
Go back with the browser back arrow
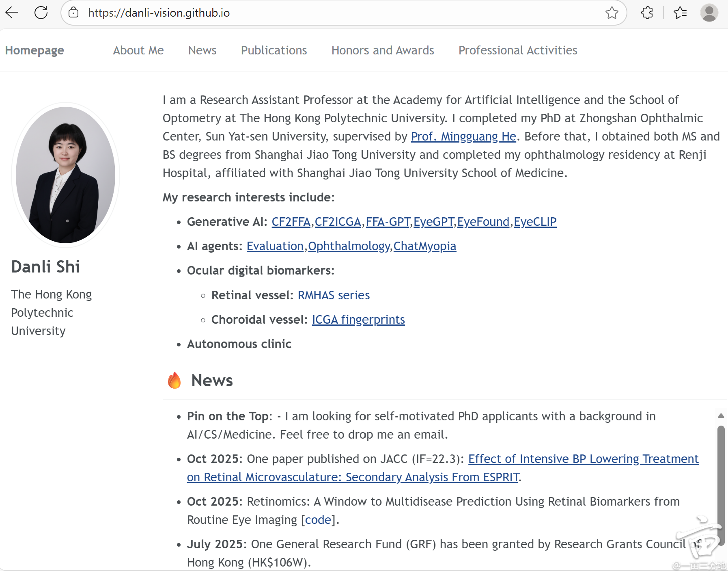pyautogui.click(x=12, y=13)
